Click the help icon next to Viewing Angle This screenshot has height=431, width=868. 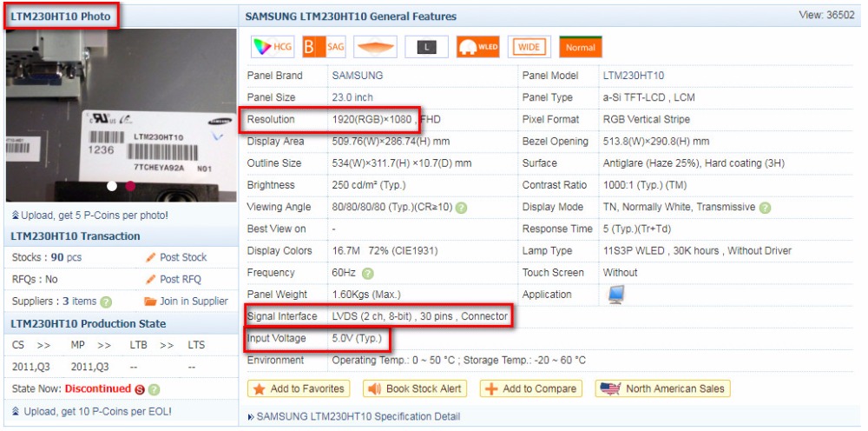(462, 208)
